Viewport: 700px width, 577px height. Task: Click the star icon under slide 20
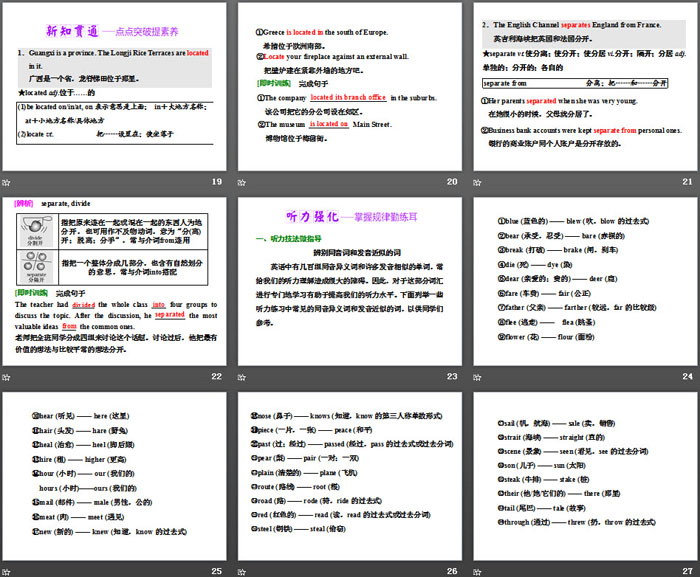point(242,182)
